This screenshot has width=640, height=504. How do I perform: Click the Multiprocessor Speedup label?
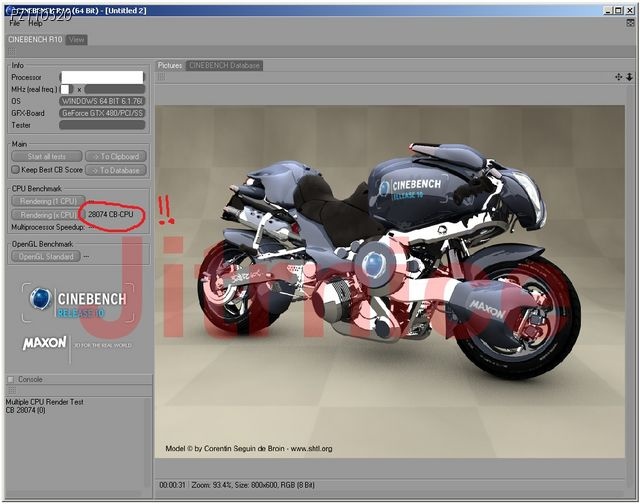tap(48, 227)
